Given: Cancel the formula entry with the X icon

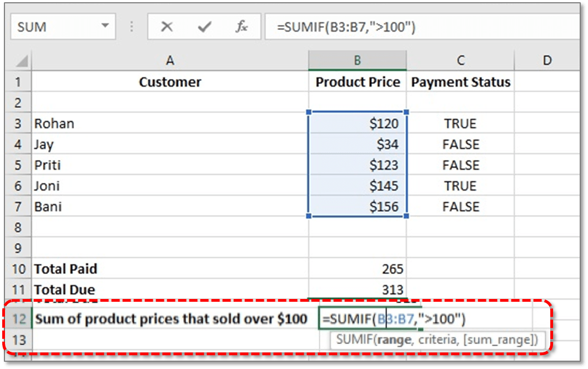Looking at the screenshot, I should 167,27.
